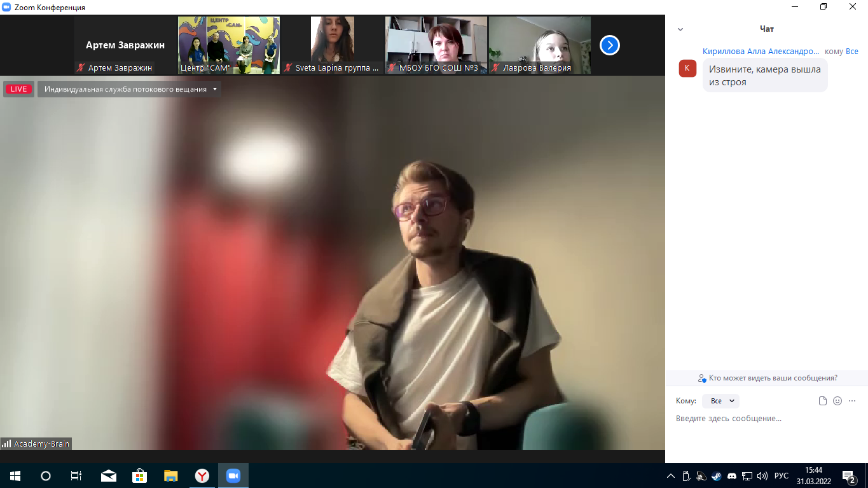The height and width of the screenshot is (488, 868).
Task: Click the muted mic on Лаврова Валерия
Action: (x=495, y=68)
